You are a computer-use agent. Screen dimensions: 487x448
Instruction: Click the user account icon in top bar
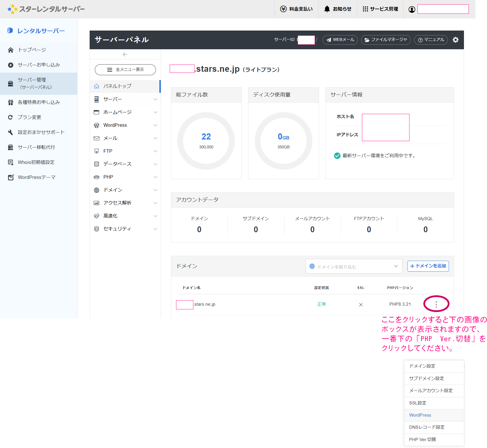(412, 9)
